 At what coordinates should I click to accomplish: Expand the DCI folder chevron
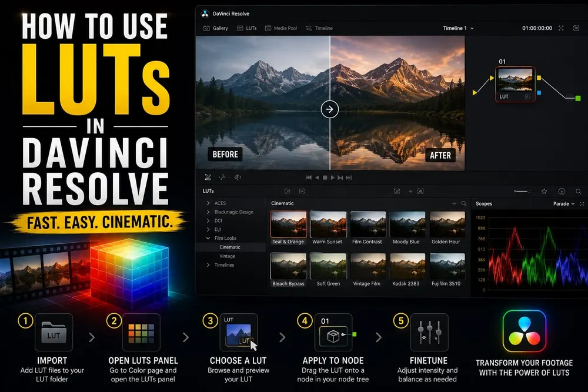[208, 220]
